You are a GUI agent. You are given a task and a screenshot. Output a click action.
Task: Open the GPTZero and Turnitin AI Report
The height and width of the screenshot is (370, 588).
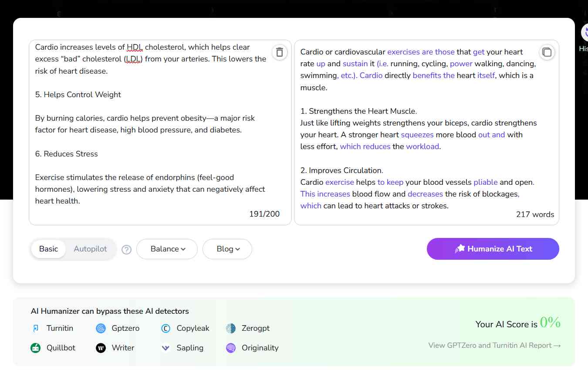[495, 345]
